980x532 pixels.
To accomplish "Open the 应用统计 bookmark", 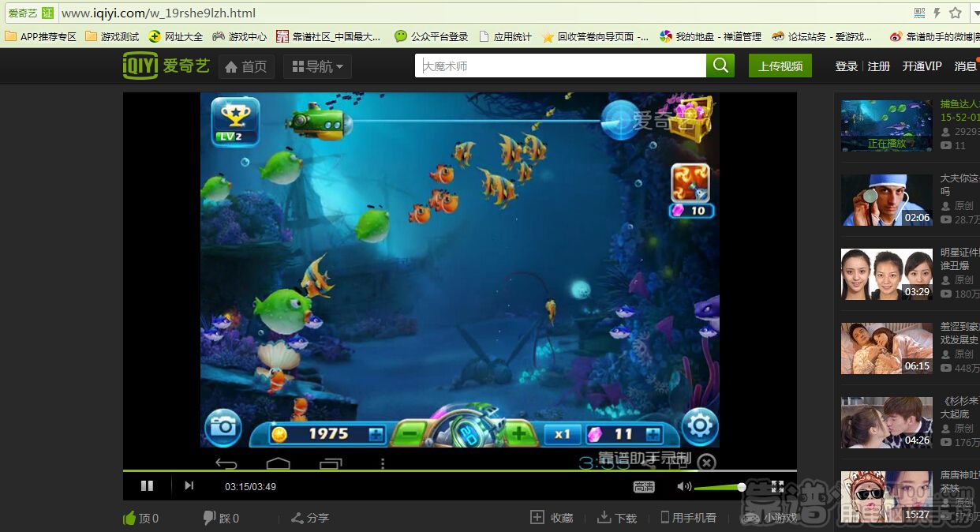I will pos(505,36).
